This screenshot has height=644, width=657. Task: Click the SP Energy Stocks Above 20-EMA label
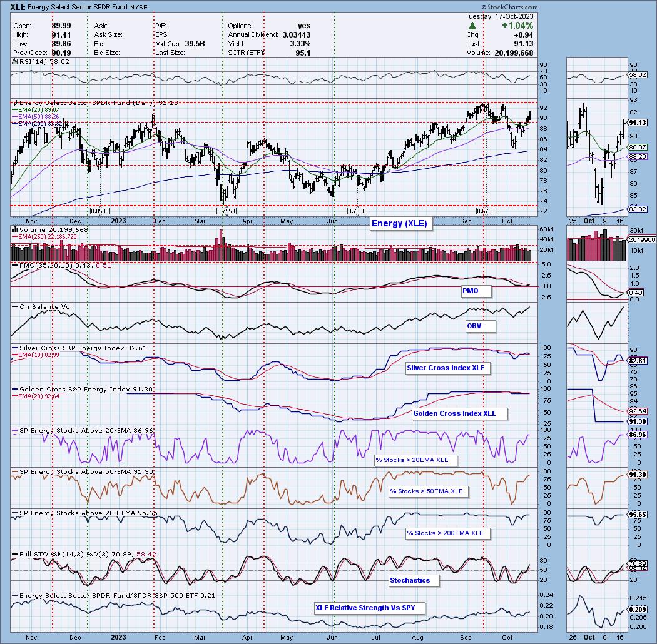pos(86,430)
